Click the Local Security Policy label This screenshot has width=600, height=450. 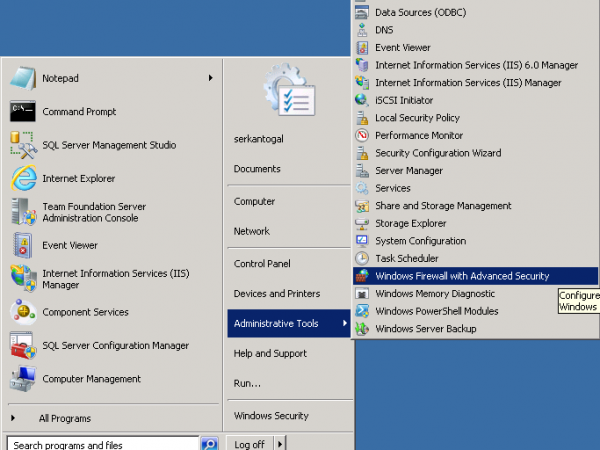(417, 118)
